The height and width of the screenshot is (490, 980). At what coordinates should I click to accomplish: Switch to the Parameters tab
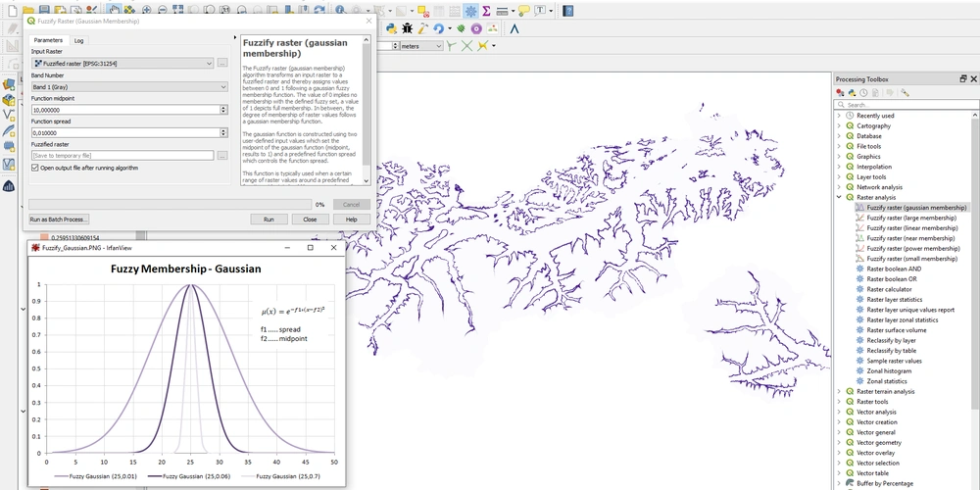tap(48, 40)
